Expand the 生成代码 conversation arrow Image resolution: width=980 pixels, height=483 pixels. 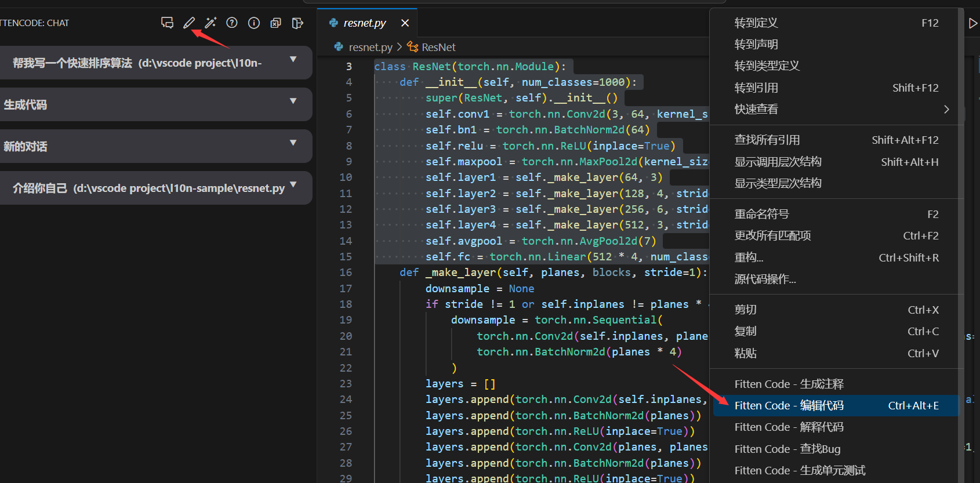[293, 101]
